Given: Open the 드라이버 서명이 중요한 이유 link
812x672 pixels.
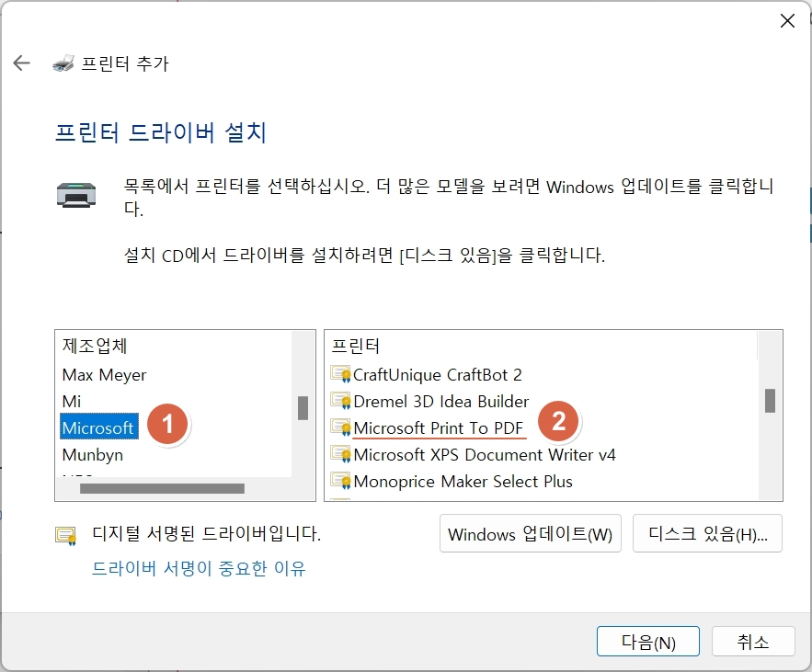Looking at the screenshot, I should [x=199, y=568].
